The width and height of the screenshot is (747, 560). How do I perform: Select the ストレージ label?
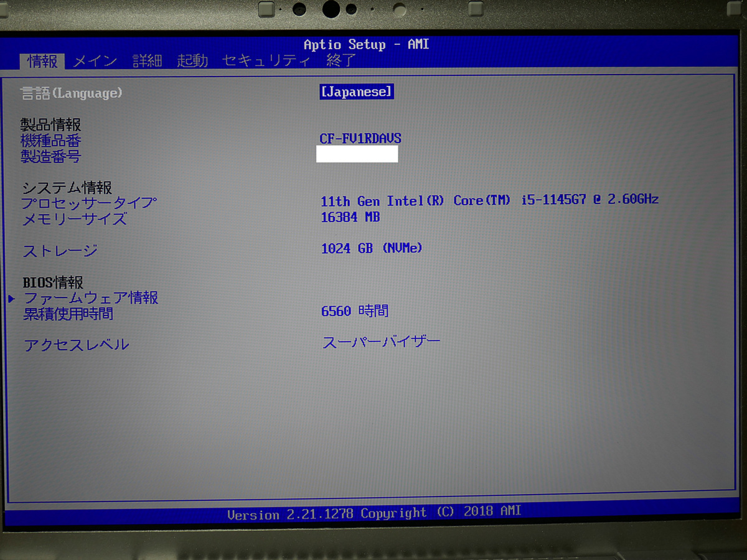tap(60, 251)
